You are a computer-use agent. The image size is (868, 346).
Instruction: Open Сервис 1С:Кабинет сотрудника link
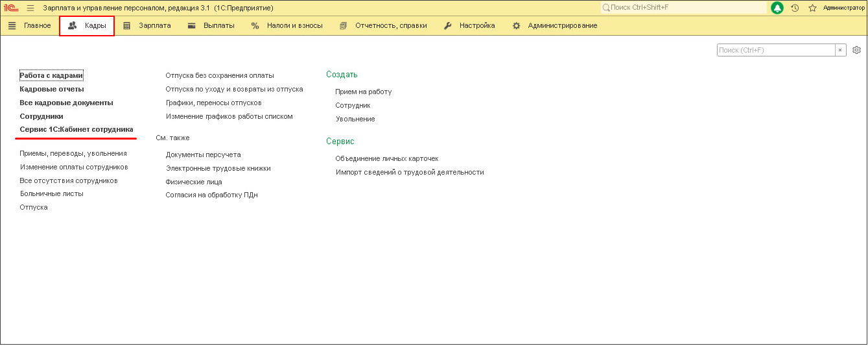tap(76, 129)
